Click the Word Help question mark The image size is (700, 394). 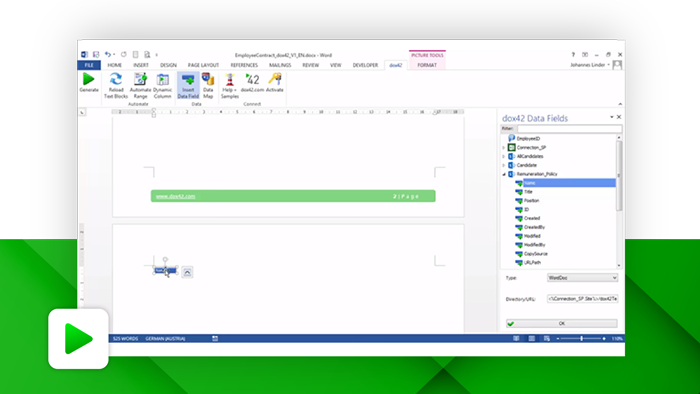point(573,54)
